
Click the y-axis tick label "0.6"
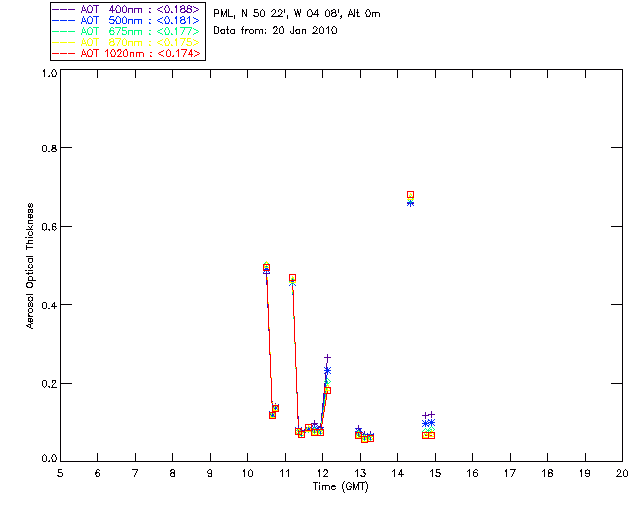pos(49,227)
